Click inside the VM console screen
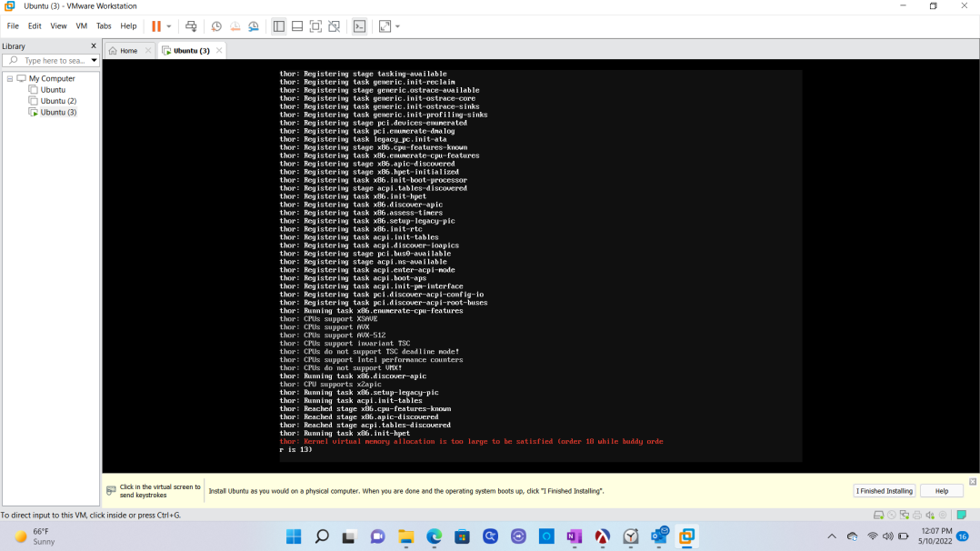The image size is (980, 551). pos(541,265)
